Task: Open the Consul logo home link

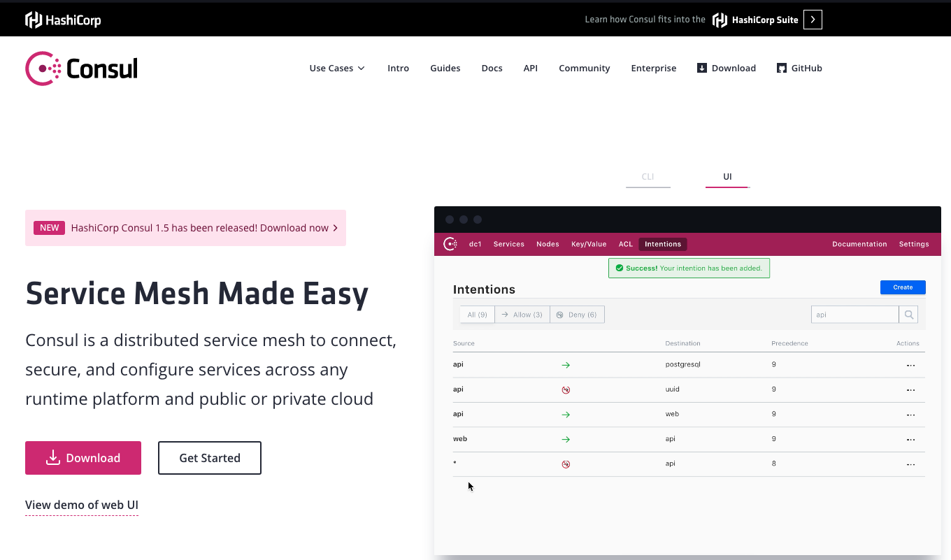Action: coord(81,69)
